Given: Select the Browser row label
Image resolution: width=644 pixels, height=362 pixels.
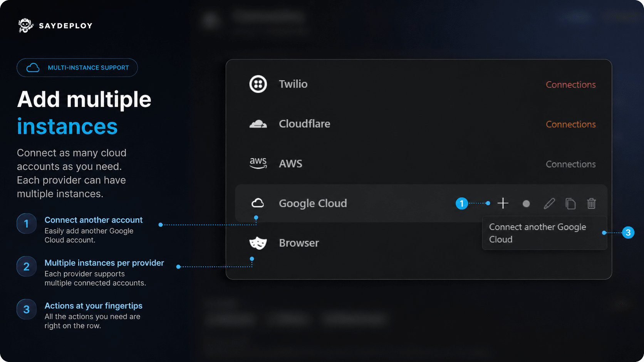Looking at the screenshot, I should pos(299,243).
